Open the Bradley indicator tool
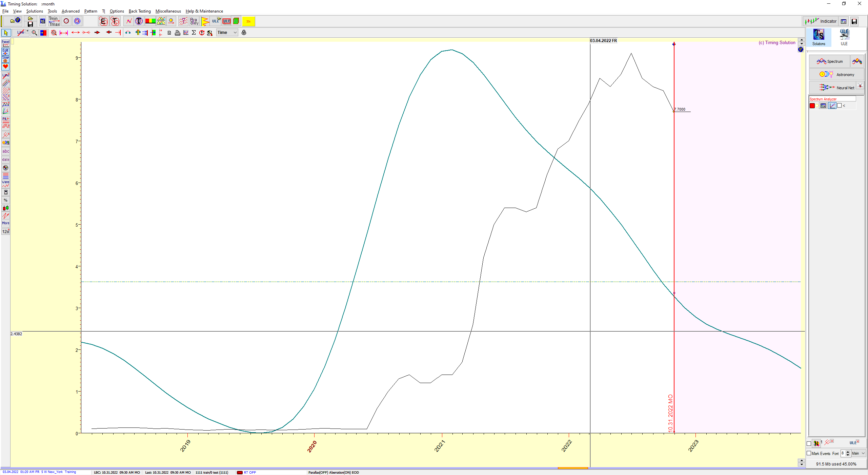 click(194, 21)
